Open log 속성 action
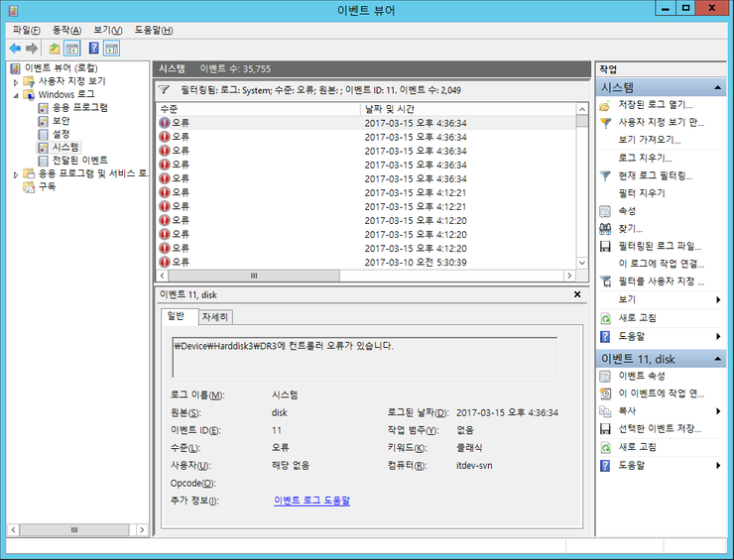Screen dimensions: 734x560 (627, 211)
